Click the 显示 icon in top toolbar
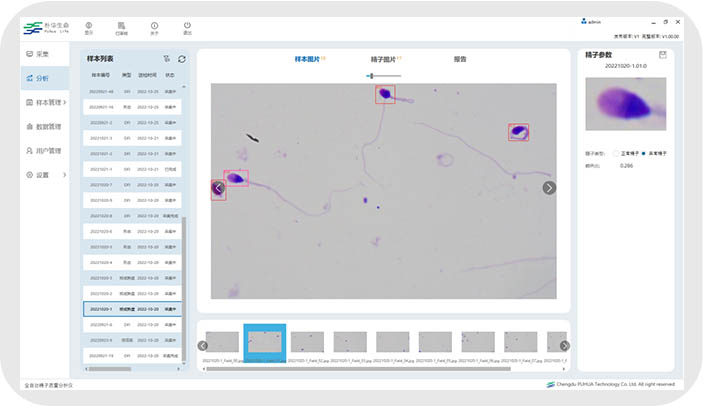The image size is (703, 406). click(x=89, y=27)
